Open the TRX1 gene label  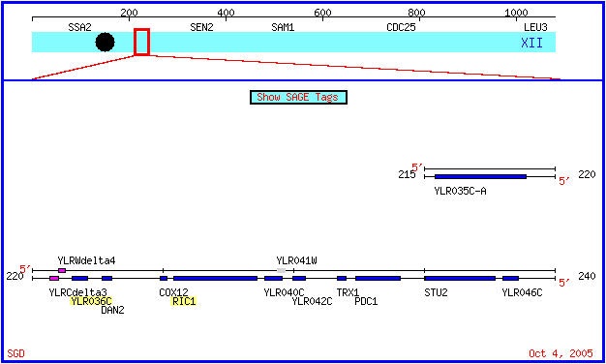348,292
